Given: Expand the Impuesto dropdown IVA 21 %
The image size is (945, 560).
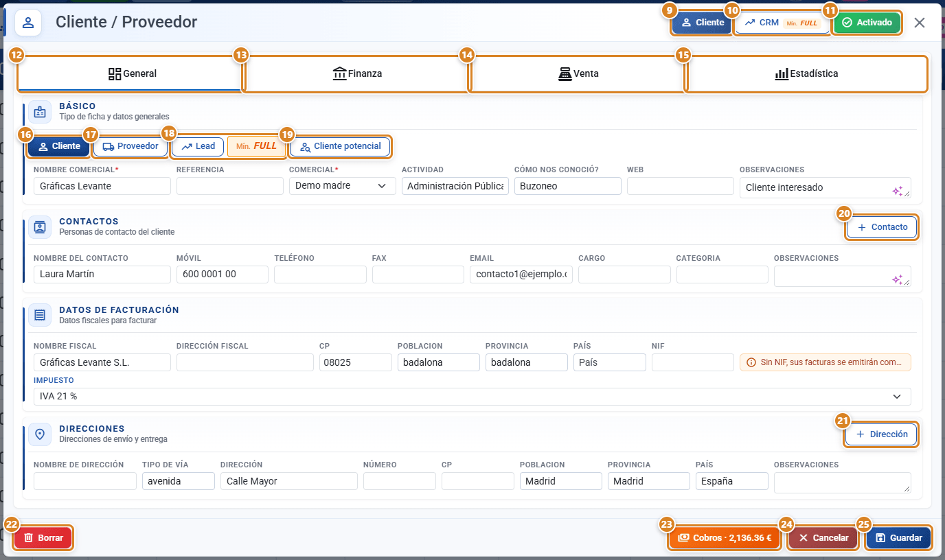Looking at the screenshot, I should pyautogui.click(x=472, y=397).
